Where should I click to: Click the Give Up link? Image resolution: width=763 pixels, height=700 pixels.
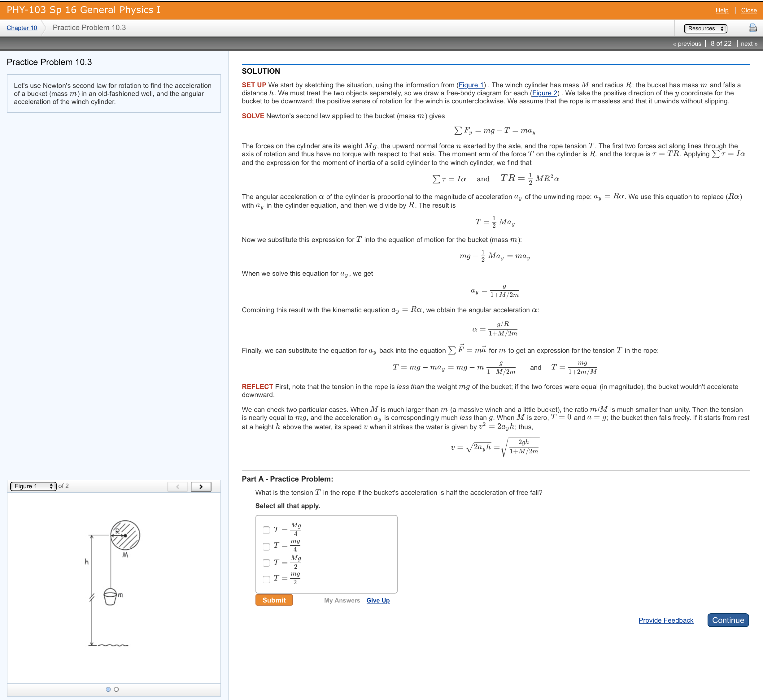click(x=377, y=600)
